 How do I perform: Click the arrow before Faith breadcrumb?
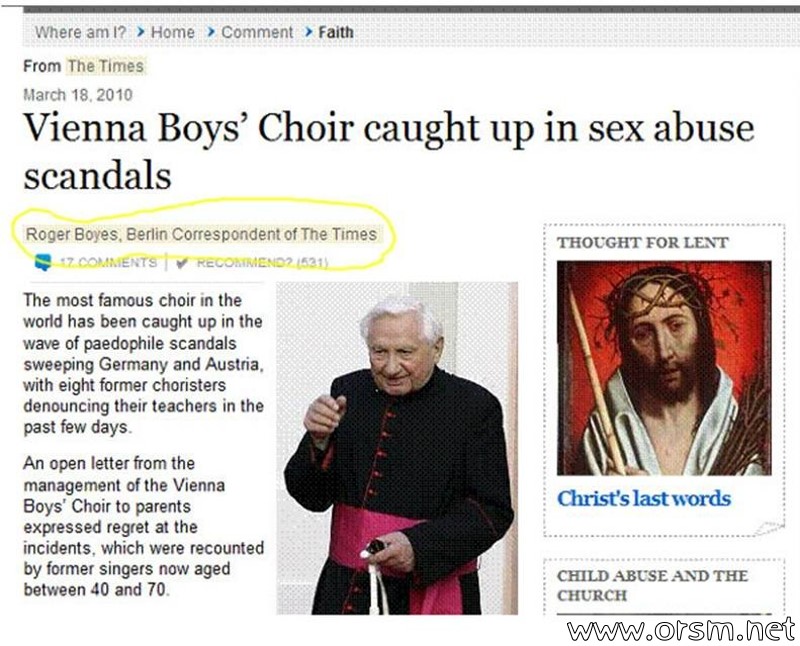309,32
